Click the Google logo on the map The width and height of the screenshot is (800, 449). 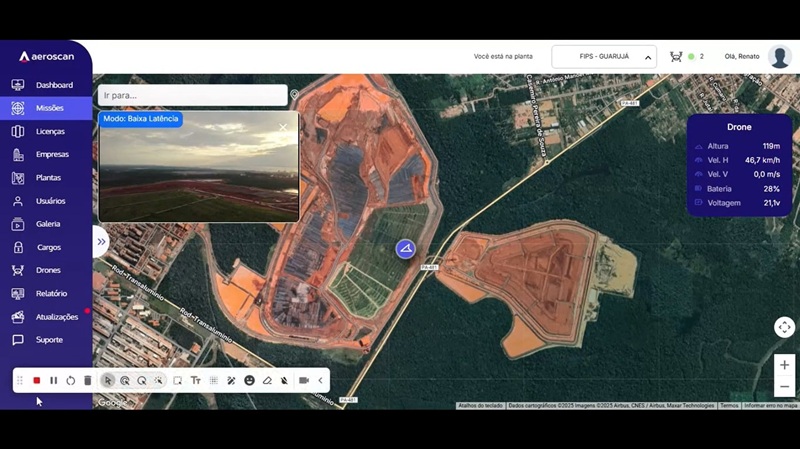pyautogui.click(x=112, y=403)
